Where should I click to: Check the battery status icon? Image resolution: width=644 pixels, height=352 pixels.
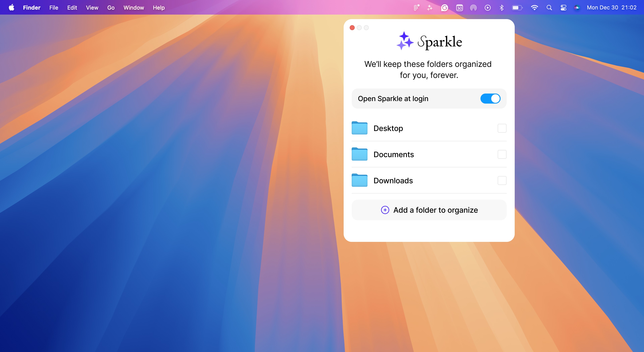(517, 8)
